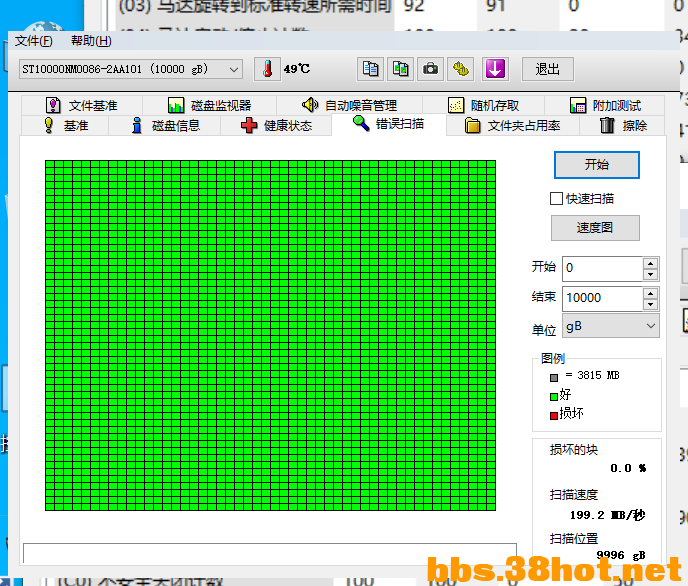Screen dimensions: 688x586
Task: Click the copy screenshot toolbar icon
Action: pos(400,69)
